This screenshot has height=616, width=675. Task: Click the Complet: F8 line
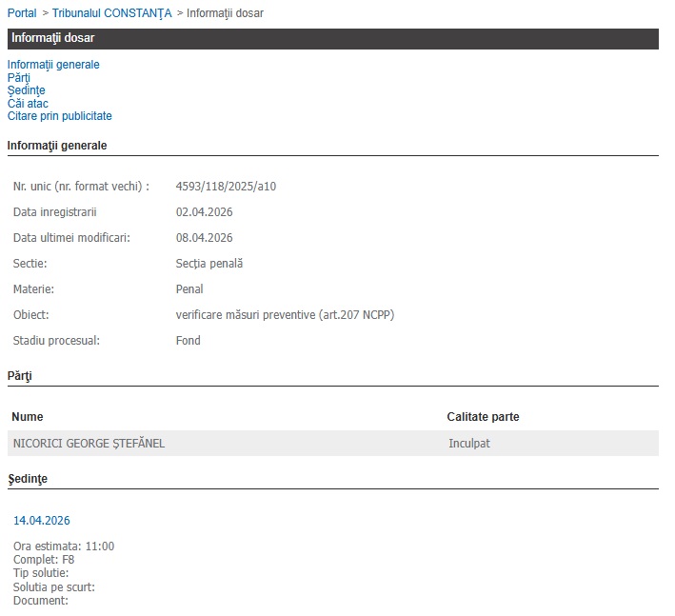coord(44,560)
